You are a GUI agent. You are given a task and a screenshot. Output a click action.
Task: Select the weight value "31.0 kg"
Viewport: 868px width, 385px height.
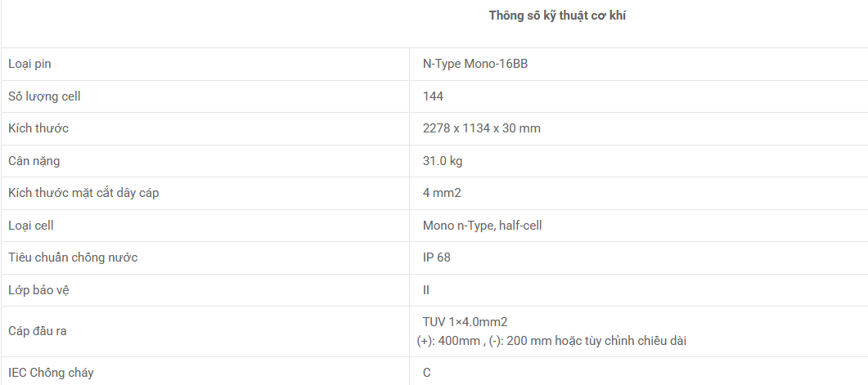click(442, 161)
